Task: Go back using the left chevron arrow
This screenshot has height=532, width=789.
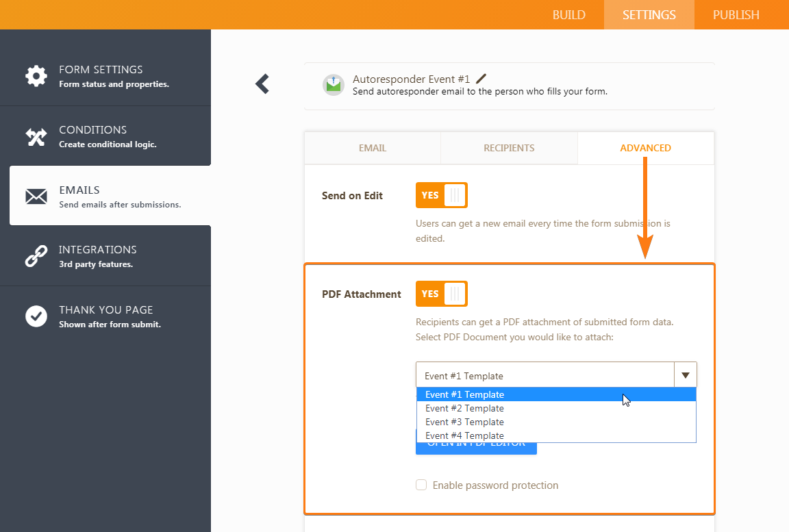Action: coord(262,84)
